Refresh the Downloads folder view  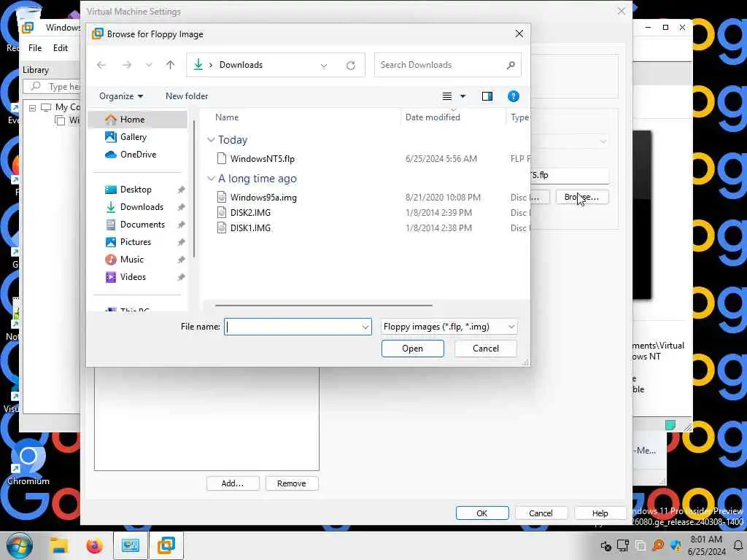[x=351, y=65]
